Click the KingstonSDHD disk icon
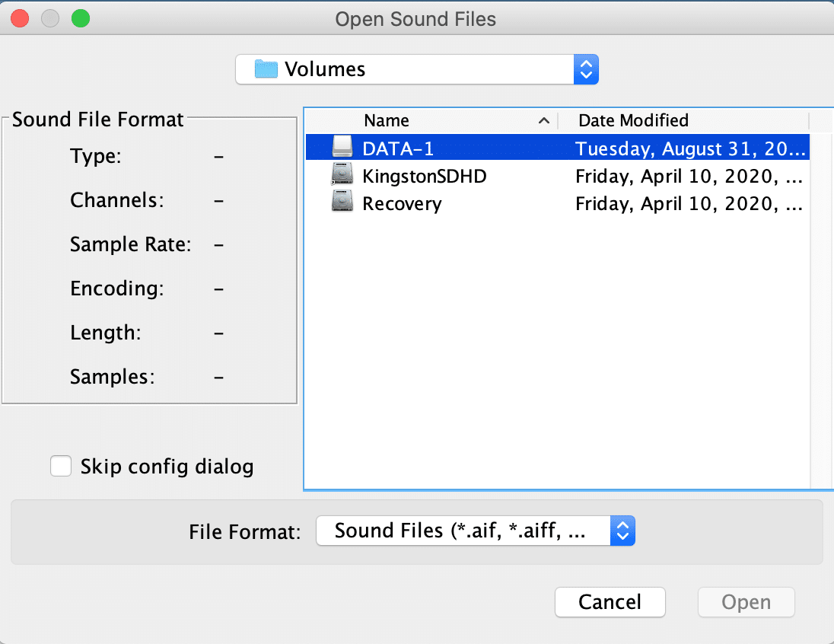Image resolution: width=834 pixels, height=644 pixels. [342, 177]
